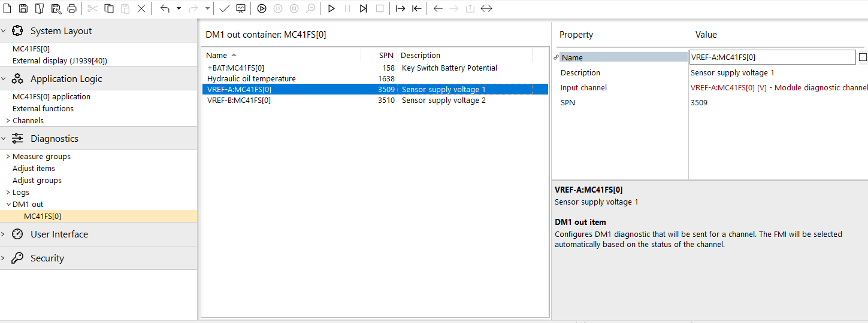868x323 pixels.
Task: Expand the Security section
Action: tap(3, 258)
